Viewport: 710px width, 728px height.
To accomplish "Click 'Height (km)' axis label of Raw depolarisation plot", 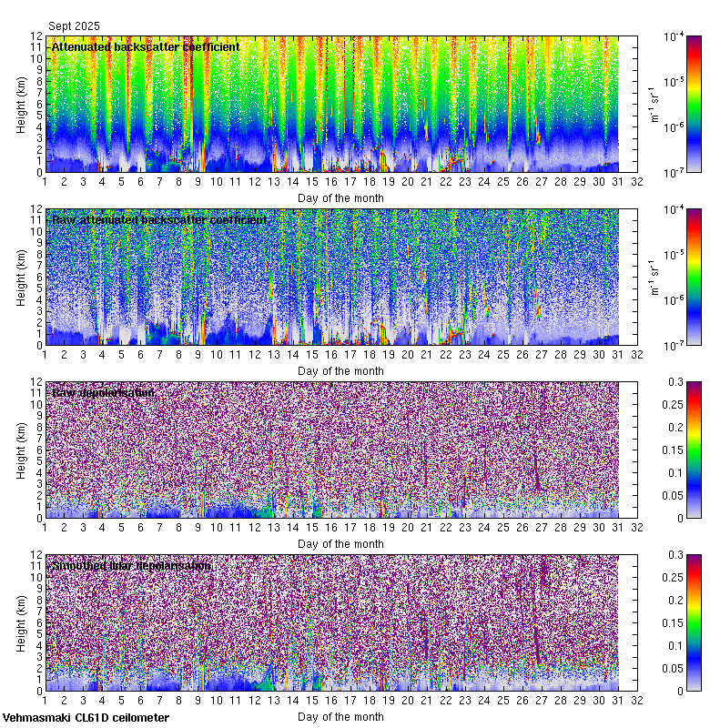I will 21,450.
